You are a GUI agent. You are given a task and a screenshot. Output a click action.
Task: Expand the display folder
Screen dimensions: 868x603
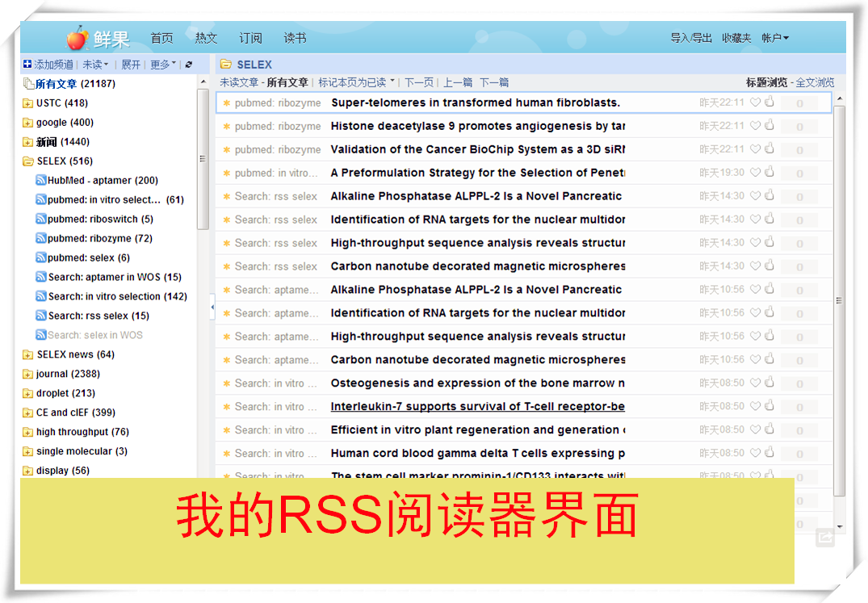tap(27, 471)
